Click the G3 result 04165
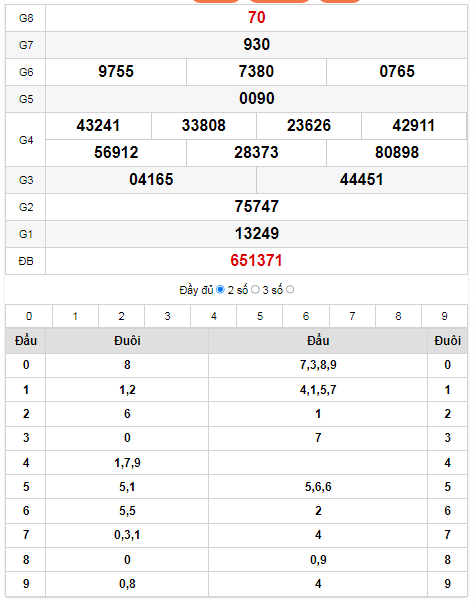 151,179
